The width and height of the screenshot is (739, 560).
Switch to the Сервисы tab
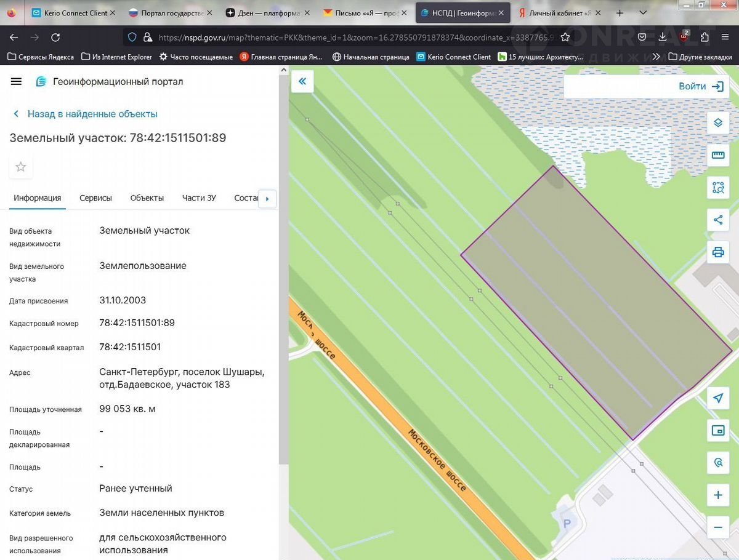pyautogui.click(x=95, y=198)
